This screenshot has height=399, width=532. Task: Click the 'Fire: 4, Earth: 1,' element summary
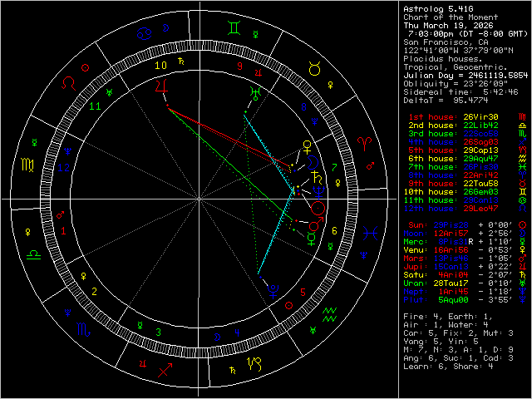[x=448, y=317]
